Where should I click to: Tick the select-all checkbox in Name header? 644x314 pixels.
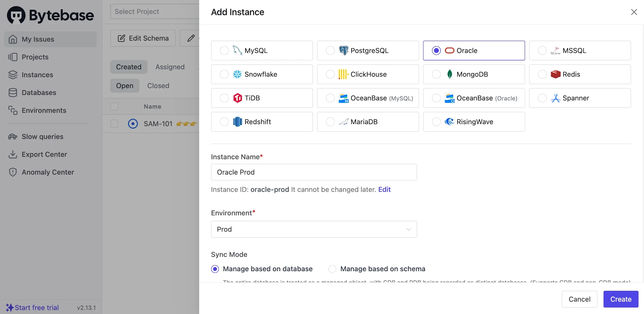point(114,107)
